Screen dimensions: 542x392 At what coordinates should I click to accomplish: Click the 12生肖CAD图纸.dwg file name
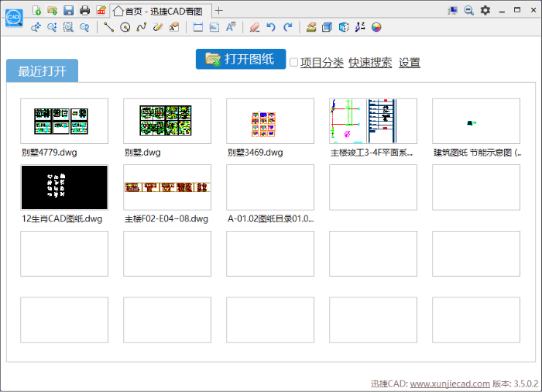pyautogui.click(x=62, y=219)
